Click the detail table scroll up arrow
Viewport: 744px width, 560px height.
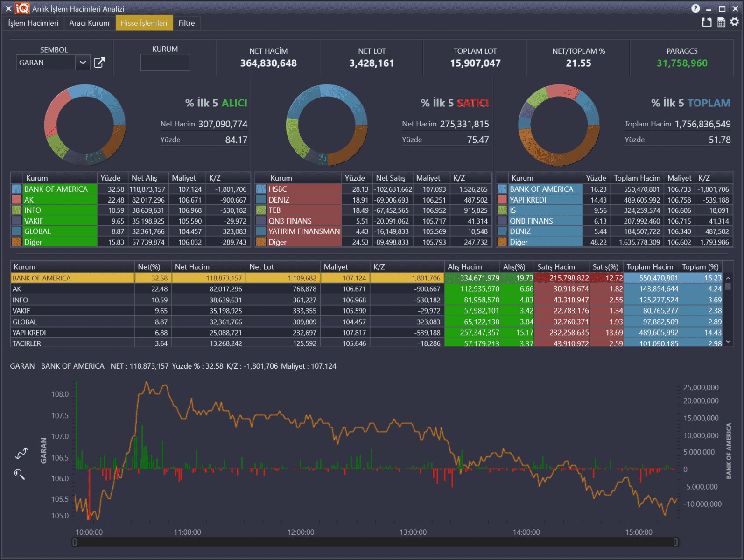(x=728, y=278)
